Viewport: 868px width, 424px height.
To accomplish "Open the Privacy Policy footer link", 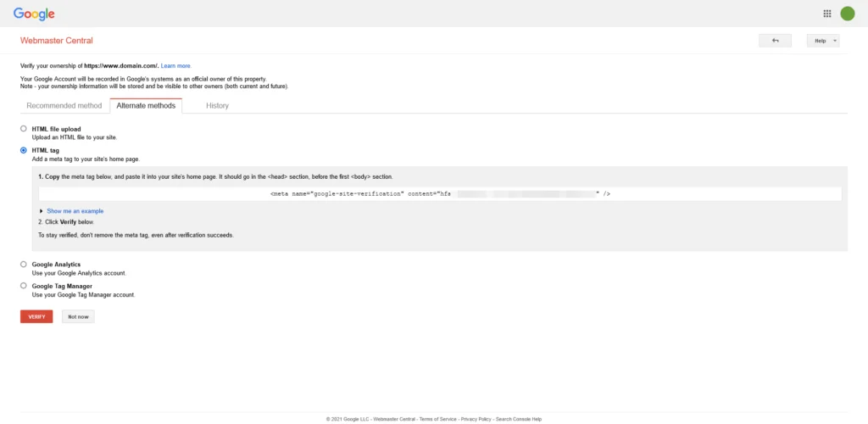I will (x=476, y=420).
